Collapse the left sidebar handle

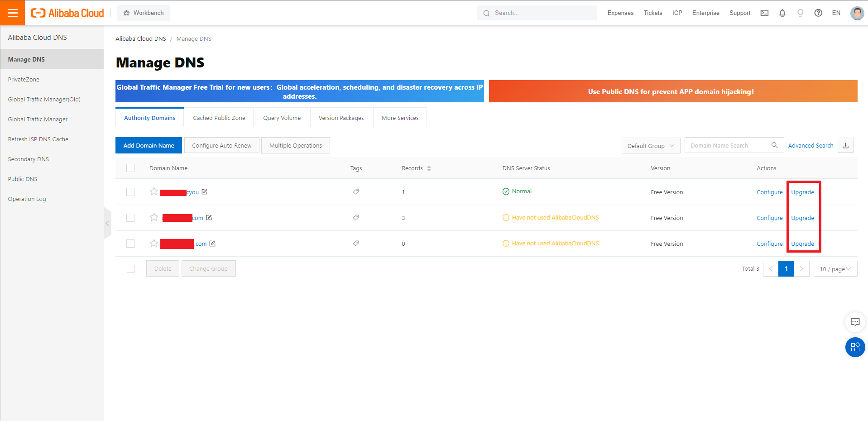pyautogui.click(x=107, y=223)
